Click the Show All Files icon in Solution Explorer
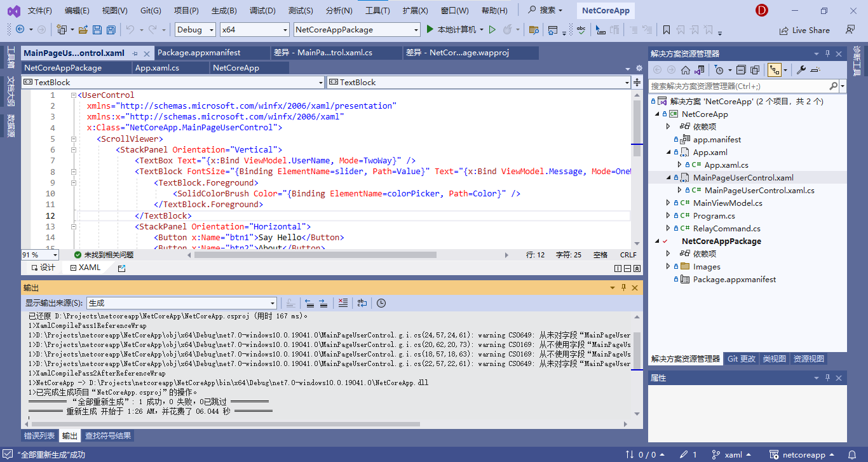Screen dimensions: 868x462 tap(755, 70)
